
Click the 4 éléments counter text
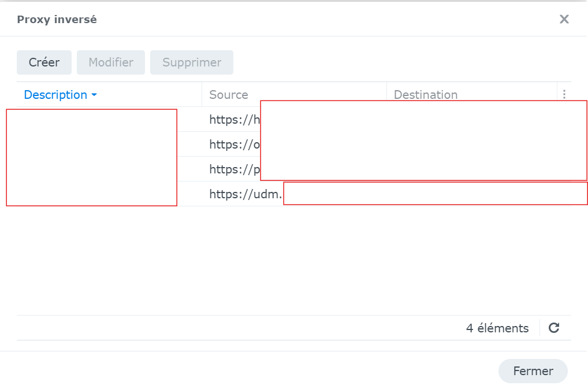(x=497, y=328)
